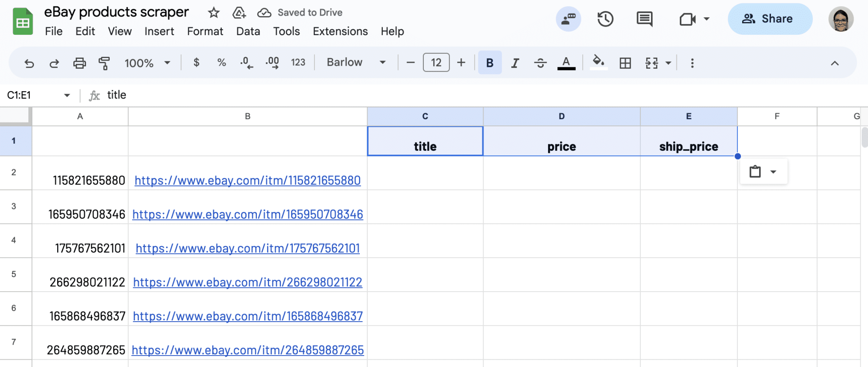Open link ebay.com/itm/115821655880

click(248, 181)
